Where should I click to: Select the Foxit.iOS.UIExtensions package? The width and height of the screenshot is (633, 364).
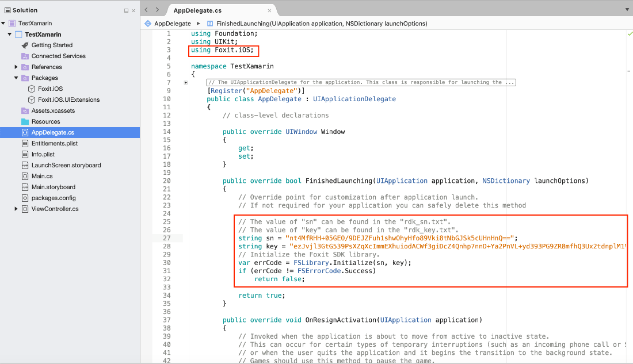tap(68, 99)
